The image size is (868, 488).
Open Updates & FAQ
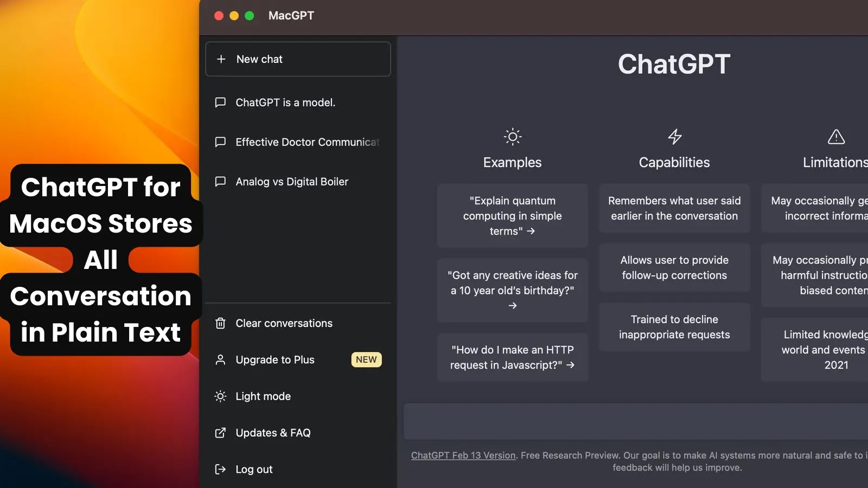298,433
